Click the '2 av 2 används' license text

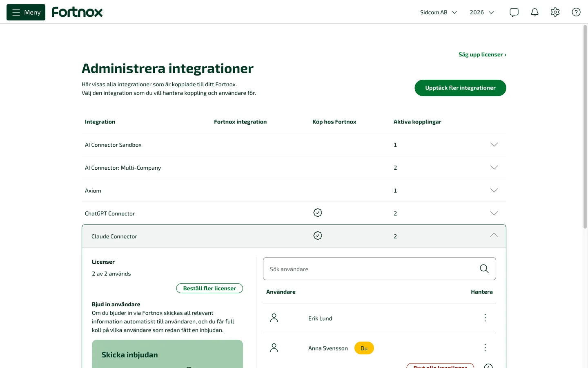[x=111, y=274]
